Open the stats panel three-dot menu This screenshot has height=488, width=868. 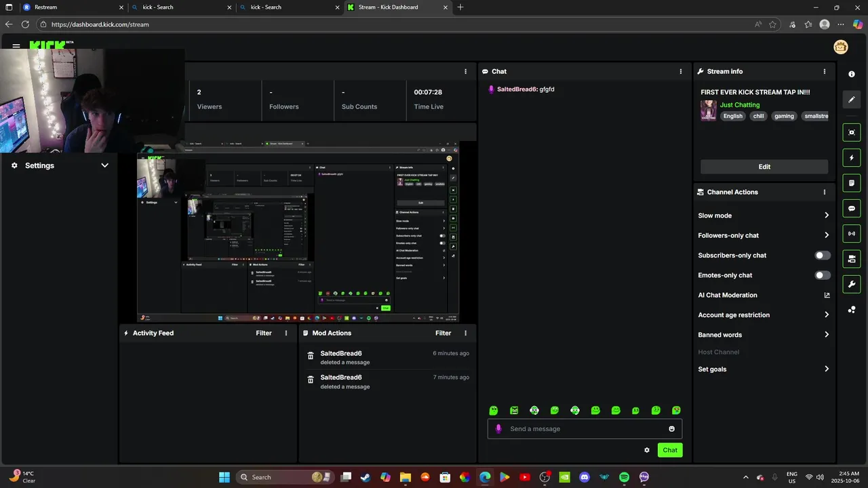pyautogui.click(x=465, y=71)
